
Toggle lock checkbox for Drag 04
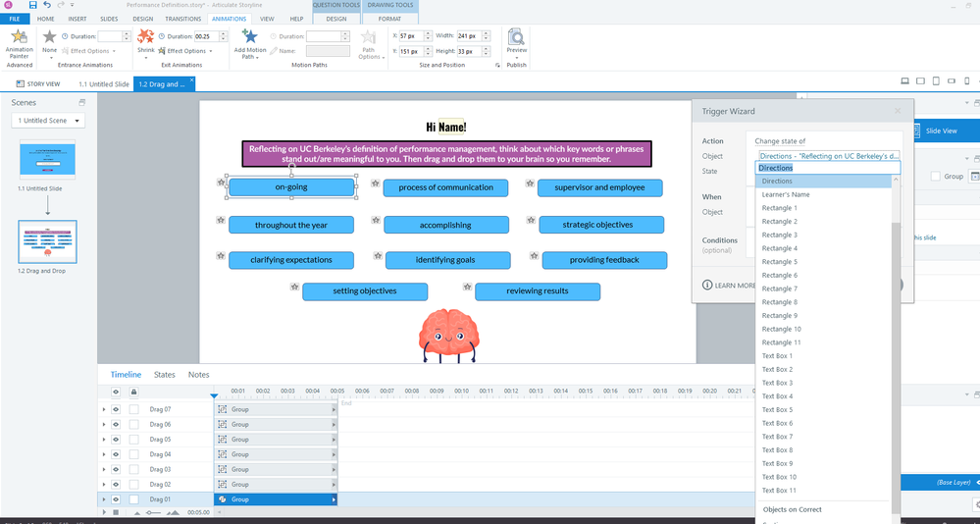click(x=133, y=454)
